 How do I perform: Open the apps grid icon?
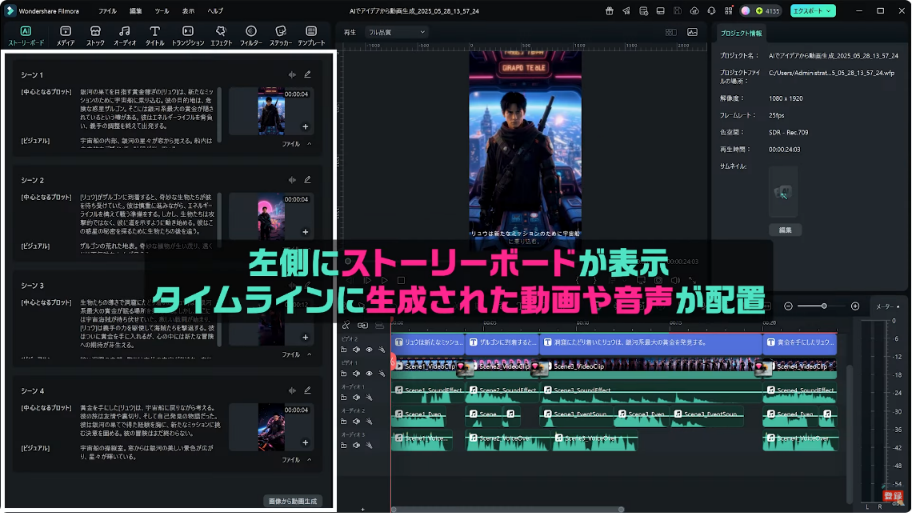(728, 11)
